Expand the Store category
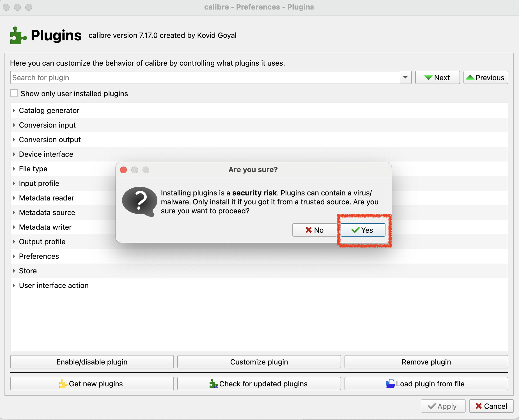Viewport: 519px width, 420px height. pos(14,271)
